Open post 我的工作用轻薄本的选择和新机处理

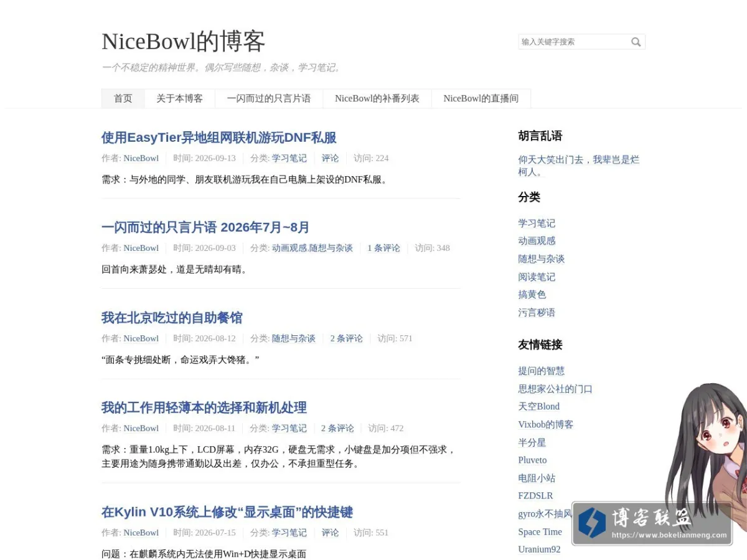click(204, 408)
